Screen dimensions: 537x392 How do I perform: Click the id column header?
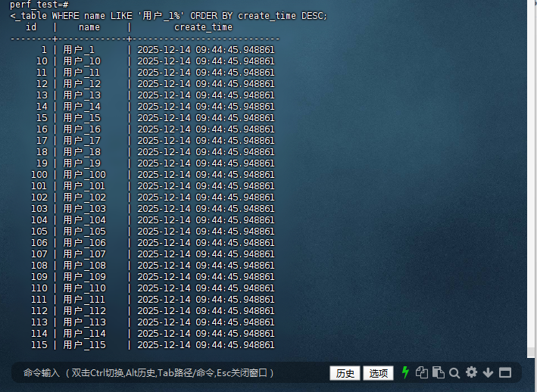(x=31, y=27)
